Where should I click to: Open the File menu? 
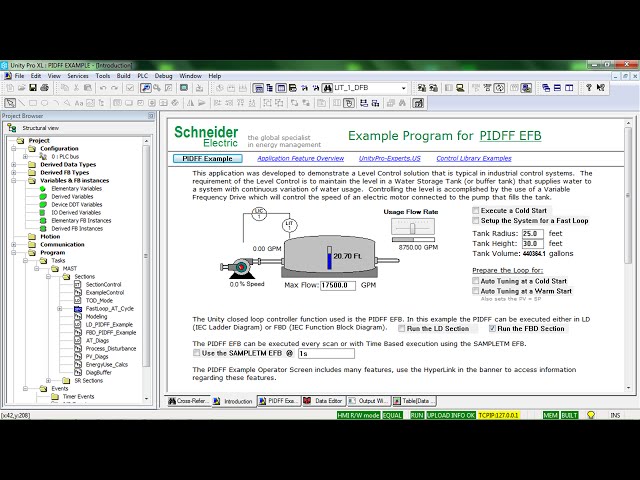click(x=19, y=76)
